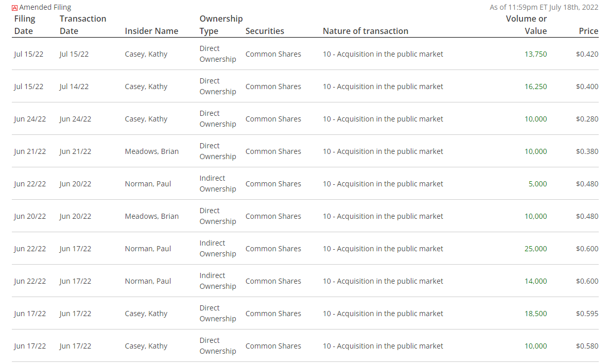Select the Transaction Date column header

[82, 25]
